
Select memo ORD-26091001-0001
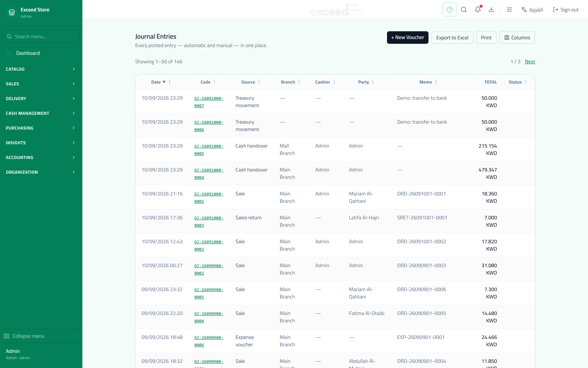(x=421, y=194)
